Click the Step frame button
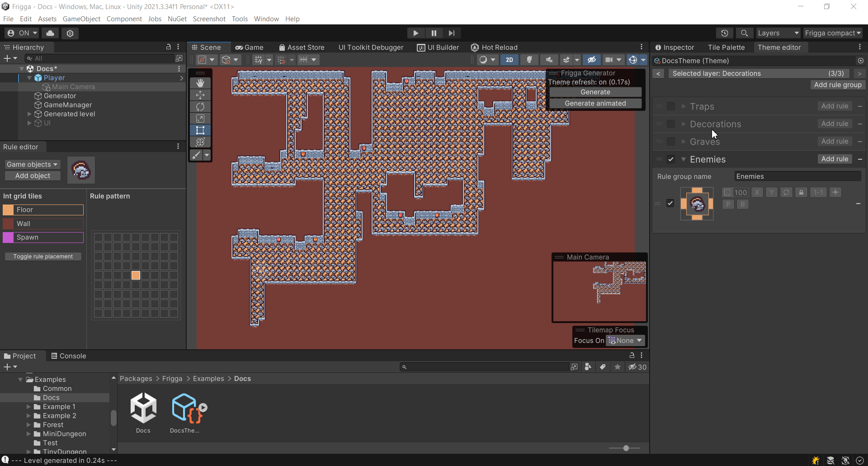Screen dimensions: 868x466 [x=452, y=33]
